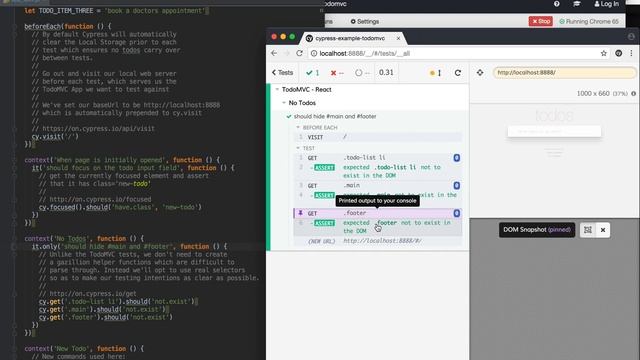The image size is (640, 360).
Task: Rerun all tests with reload icon
Action: [x=458, y=73]
